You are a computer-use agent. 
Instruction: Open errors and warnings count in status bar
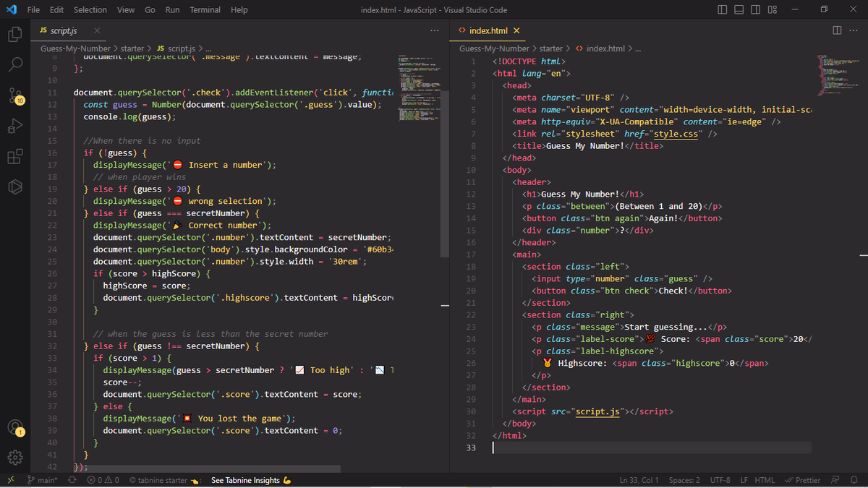(103, 480)
